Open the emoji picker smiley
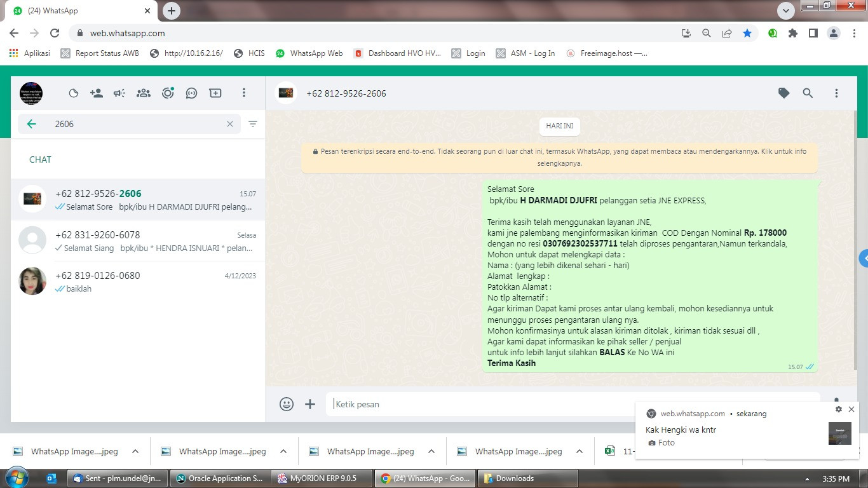Image resolution: width=868 pixels, height=488 pixels. 287,404
